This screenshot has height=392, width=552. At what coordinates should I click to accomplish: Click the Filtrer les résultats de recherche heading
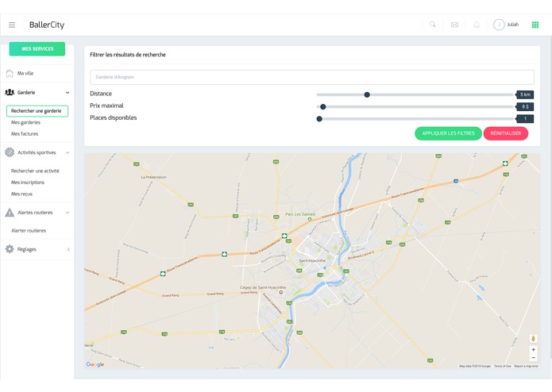coord(128,55)
